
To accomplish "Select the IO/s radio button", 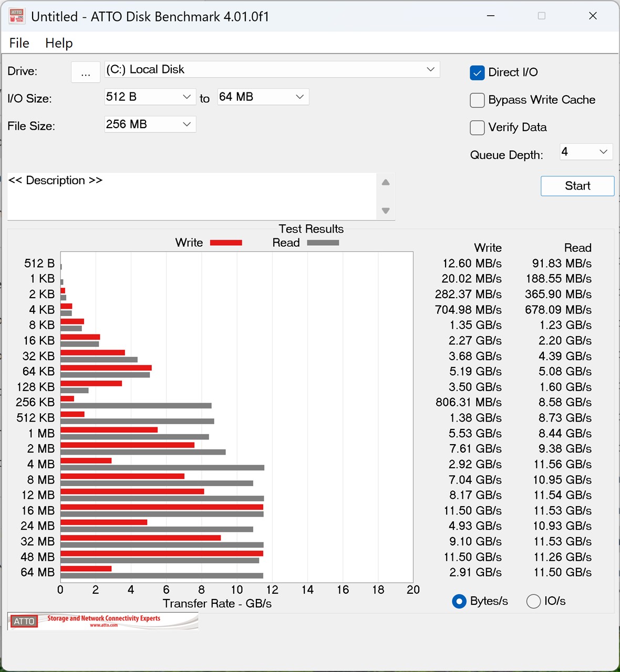I will (533, 601).
